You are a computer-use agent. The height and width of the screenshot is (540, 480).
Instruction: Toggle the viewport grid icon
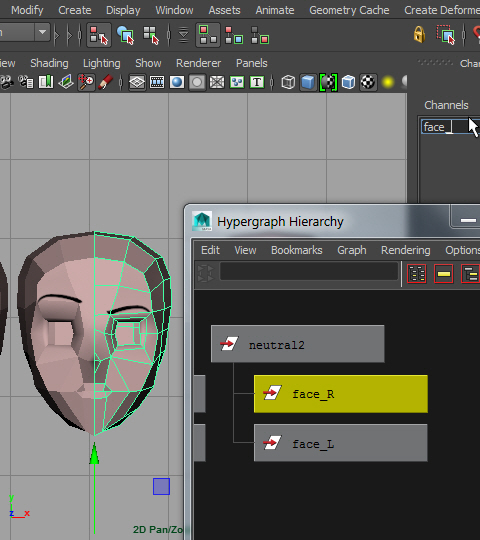tap(137, 82)
